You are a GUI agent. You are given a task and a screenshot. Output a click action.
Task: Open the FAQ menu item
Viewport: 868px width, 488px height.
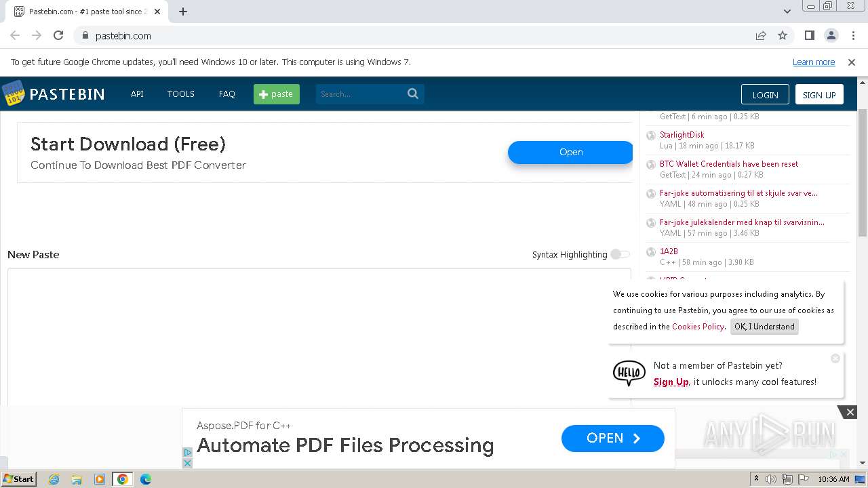(x=226, y=94)
